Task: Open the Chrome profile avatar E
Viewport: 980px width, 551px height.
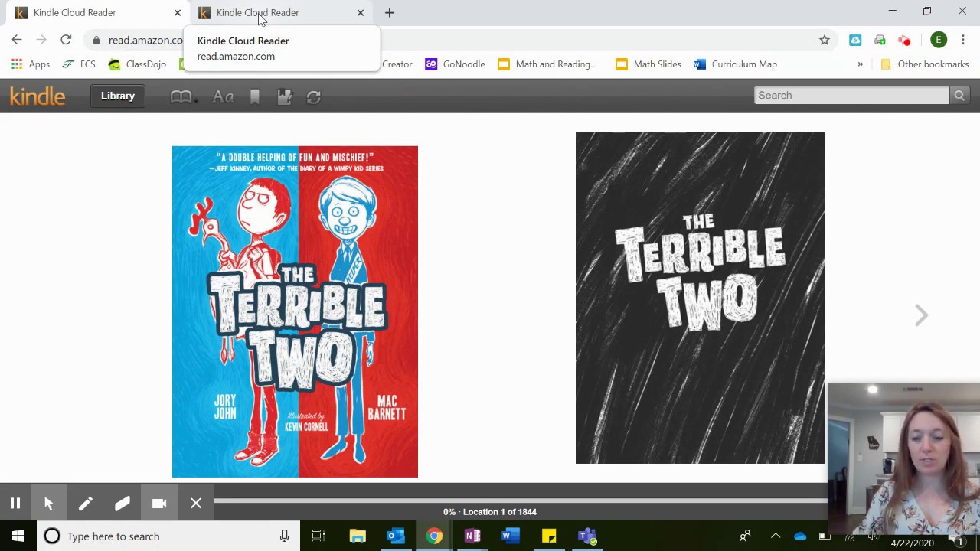Action: tap(939, 40)
